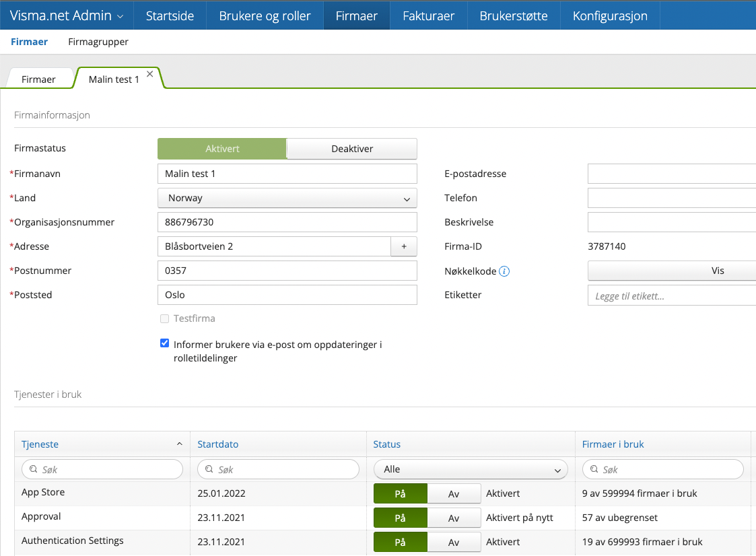The width and height of the screenshot is (756, 556).
Task: Sort by Status column header
Action: [386, 444]
